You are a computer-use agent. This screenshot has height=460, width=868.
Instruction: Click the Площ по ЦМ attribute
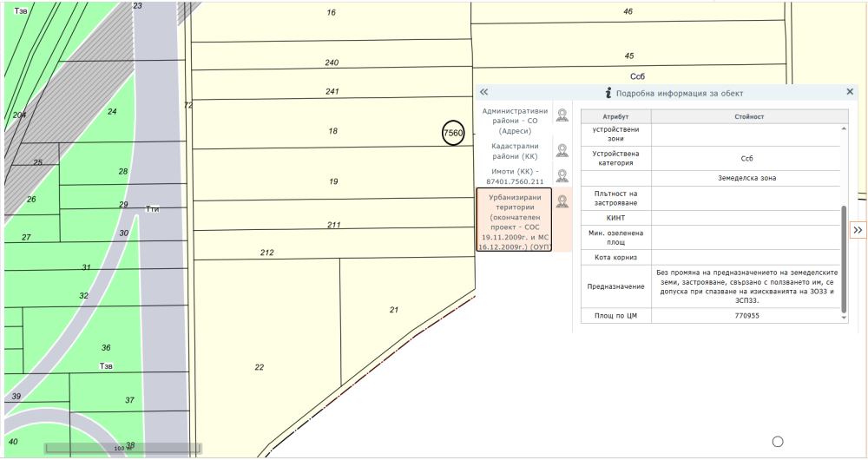[x=615, y=316]
